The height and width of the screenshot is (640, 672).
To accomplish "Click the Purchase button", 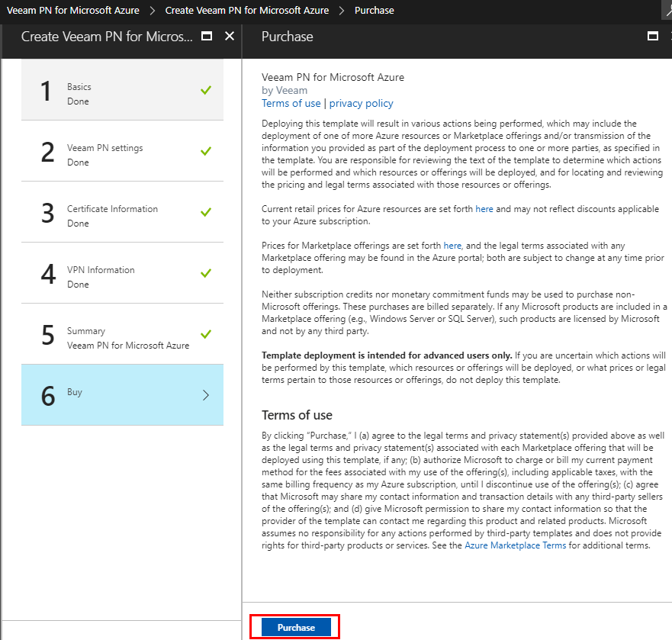I will tap(296, 627).
